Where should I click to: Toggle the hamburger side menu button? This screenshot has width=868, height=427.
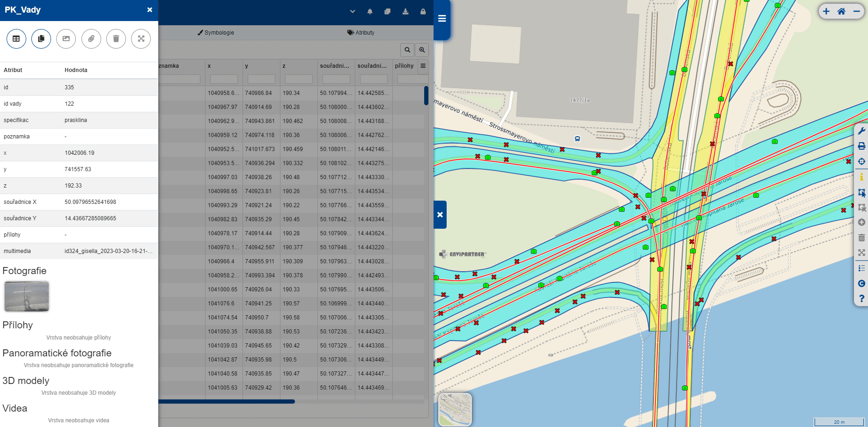[x=442, y=19]
